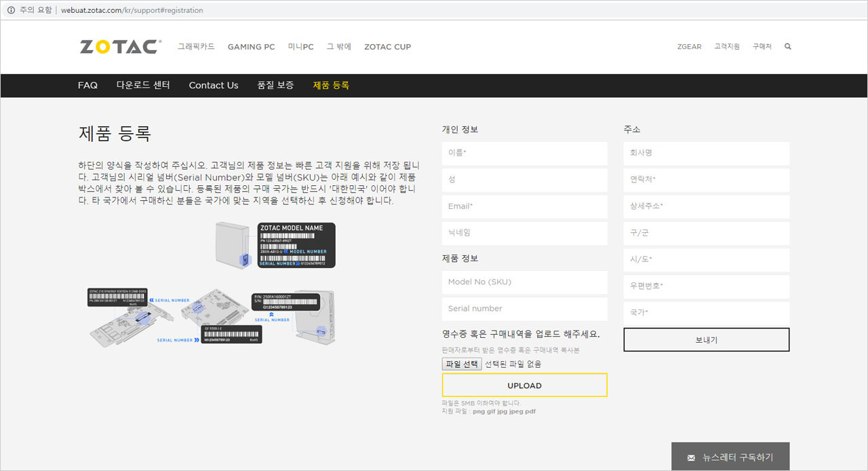Focus the 우편번호 input field

[x=707, y=286]
